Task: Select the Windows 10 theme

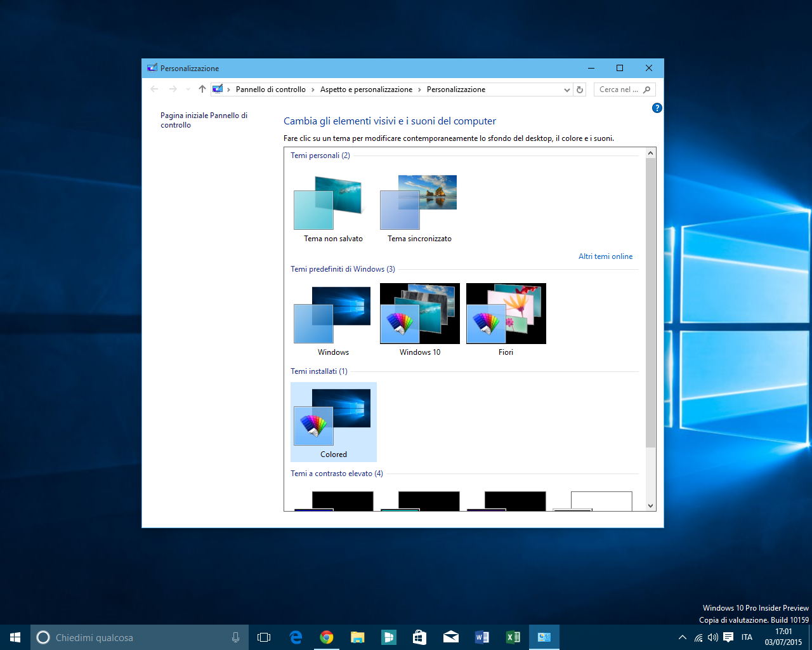Action: point(419,321)
